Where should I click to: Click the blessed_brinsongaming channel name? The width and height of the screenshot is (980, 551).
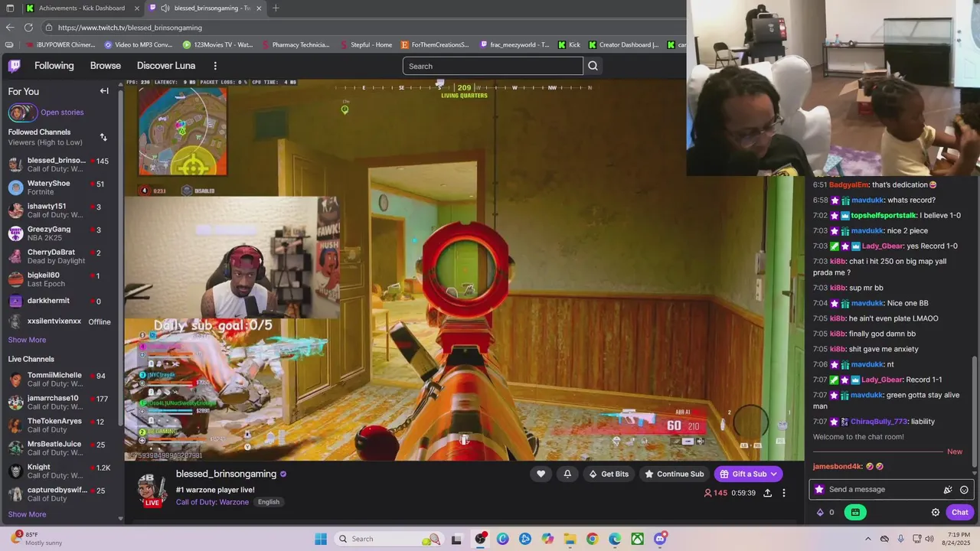[226, 474]
